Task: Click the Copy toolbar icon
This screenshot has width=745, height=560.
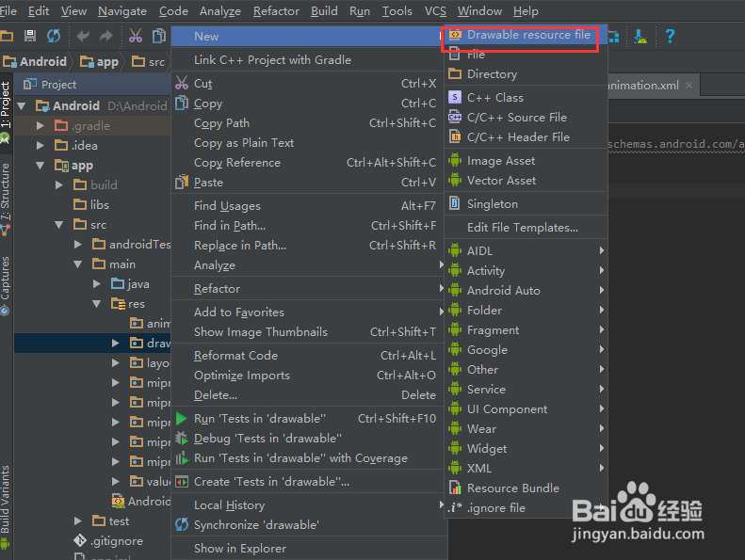Action: coord(158,36)
